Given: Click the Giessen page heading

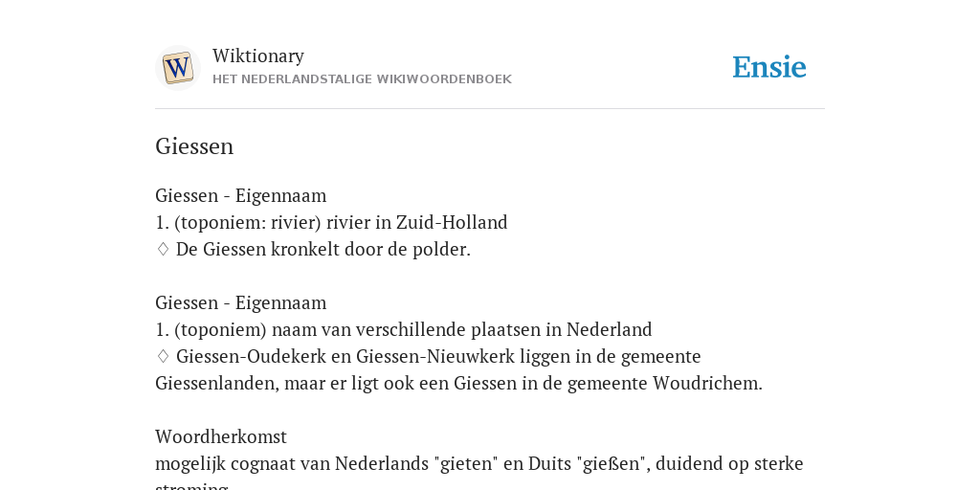Looking at the screenshot, I should click(x=194, y=146).
